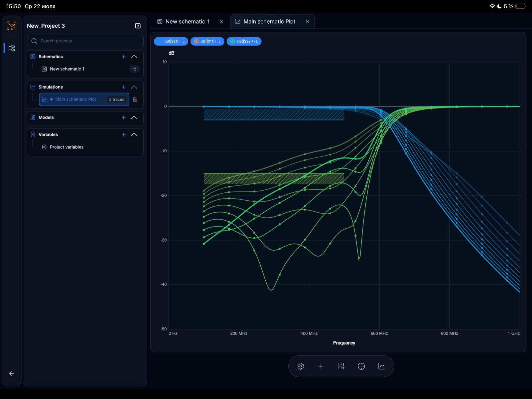Click the Do Not Disturb moon icon
This screenshot has width=532, height=399.
pos(499,6)
